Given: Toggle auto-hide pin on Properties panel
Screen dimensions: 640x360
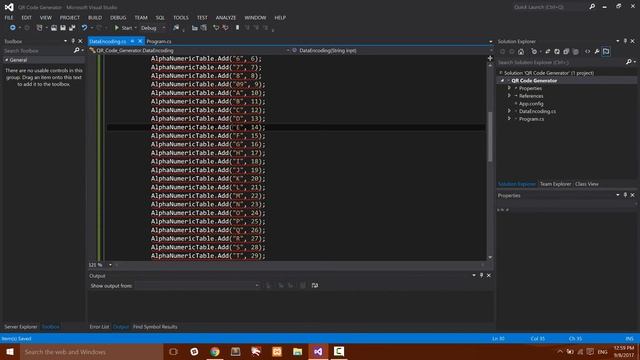Looking at the screenshot, I should [x=625, y=196].
